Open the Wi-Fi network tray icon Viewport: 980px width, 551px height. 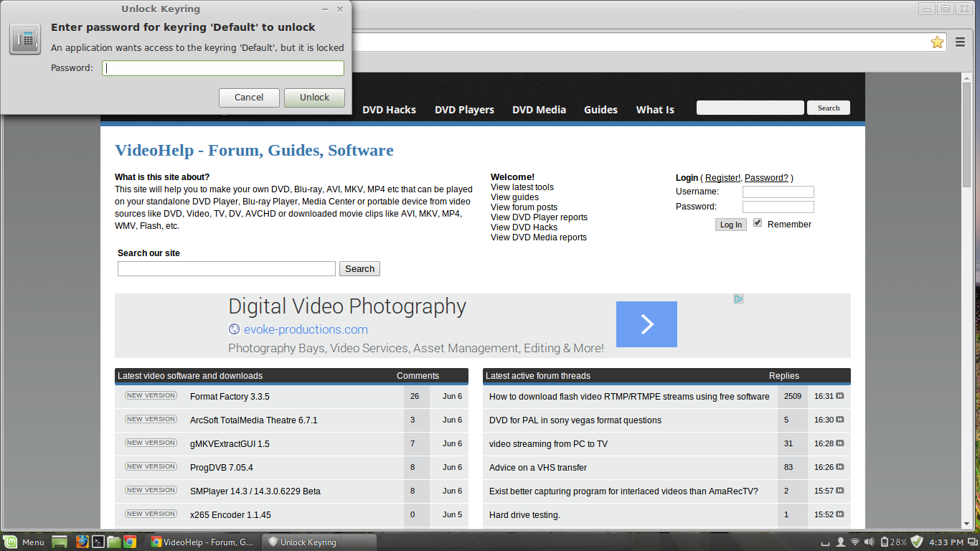854,542
